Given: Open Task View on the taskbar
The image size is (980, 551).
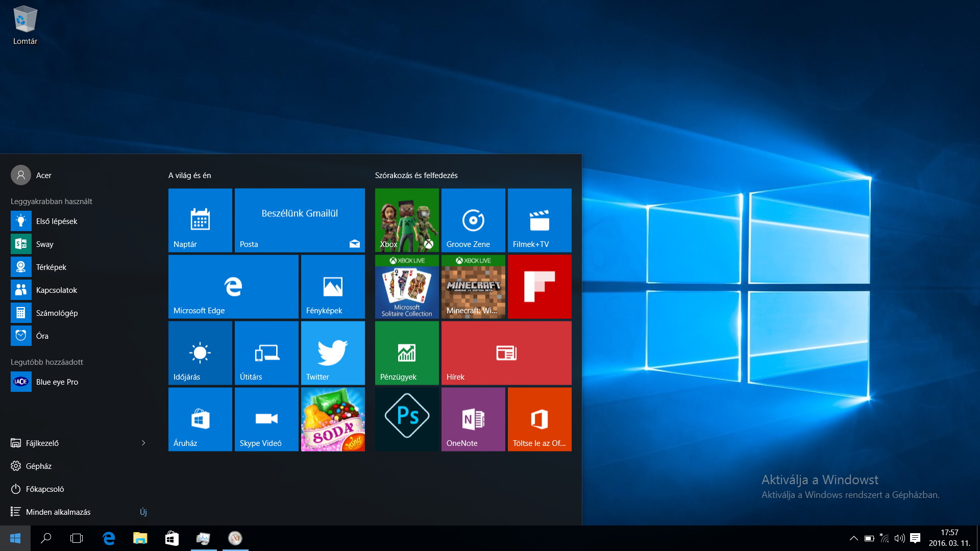Looking at the screenshot, I should click(x=77, y=538).
